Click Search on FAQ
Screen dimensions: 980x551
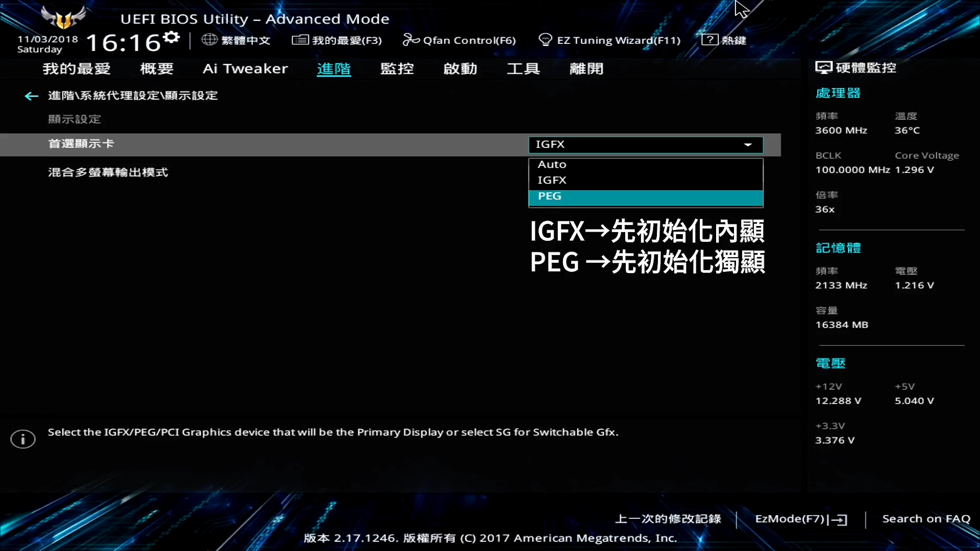pyautogui.click(x=926, y=518)
